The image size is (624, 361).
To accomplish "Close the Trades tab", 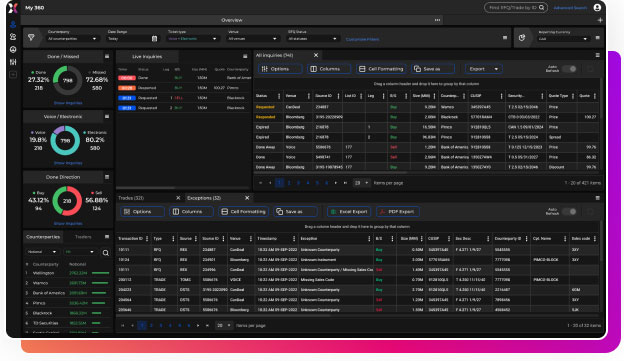I will coord(178,198).
